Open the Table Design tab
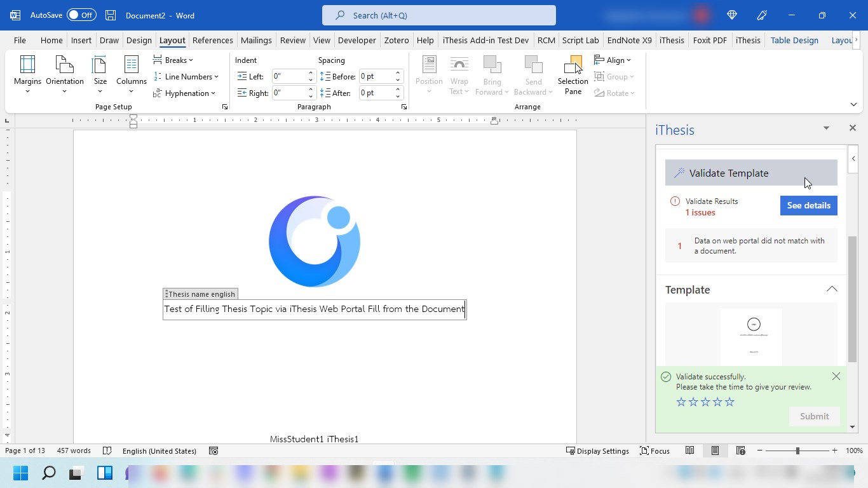Image resolution: width=868 pixels, height=488 pixels. coord(794,40)
